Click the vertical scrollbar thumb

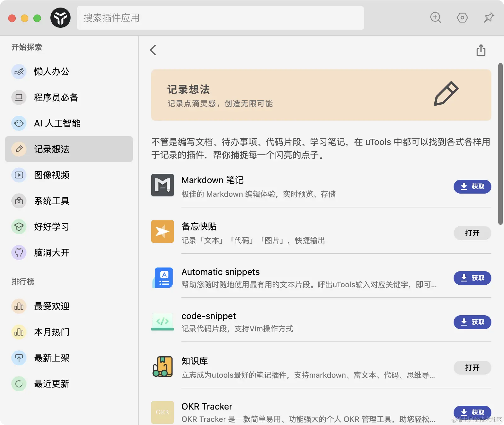pos(501,144)
